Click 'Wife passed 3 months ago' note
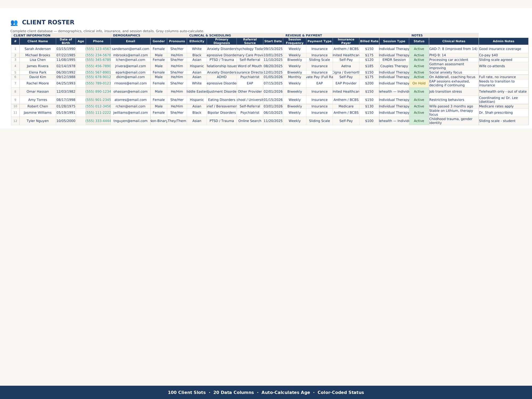The height and width of the screenshot is (399, 532). click(x=454, y=106)
